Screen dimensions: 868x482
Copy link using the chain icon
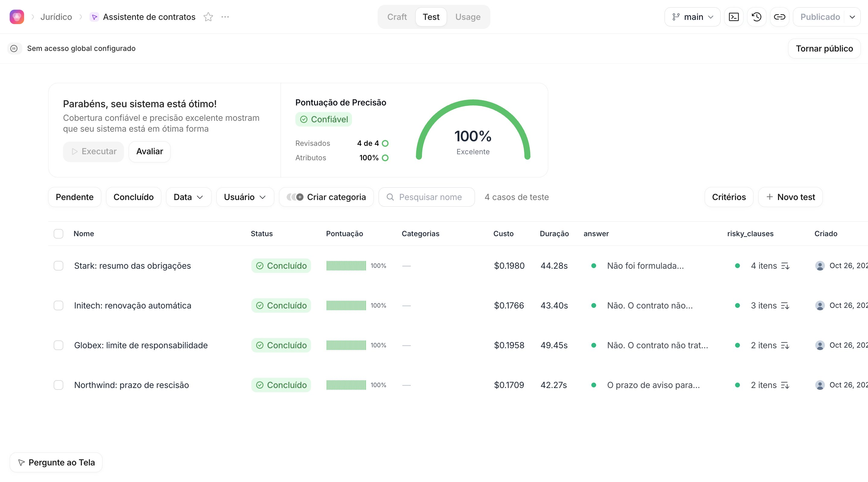[x=779, y=17]
